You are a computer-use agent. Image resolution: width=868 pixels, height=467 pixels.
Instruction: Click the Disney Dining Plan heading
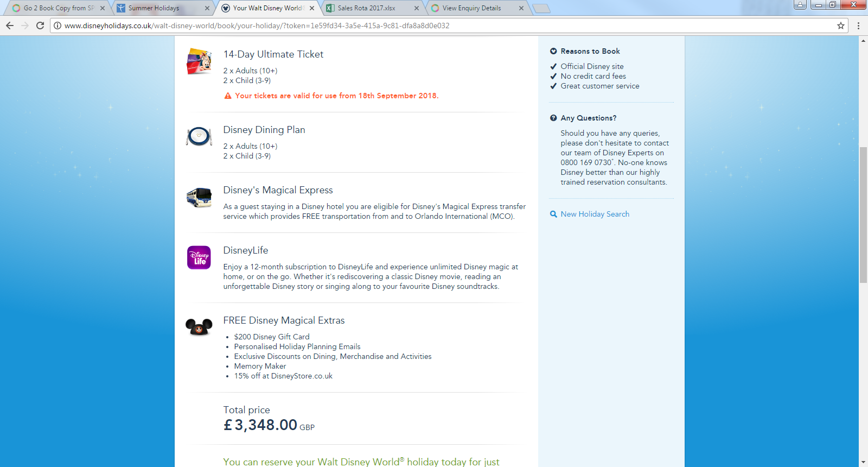coord(264,130)
